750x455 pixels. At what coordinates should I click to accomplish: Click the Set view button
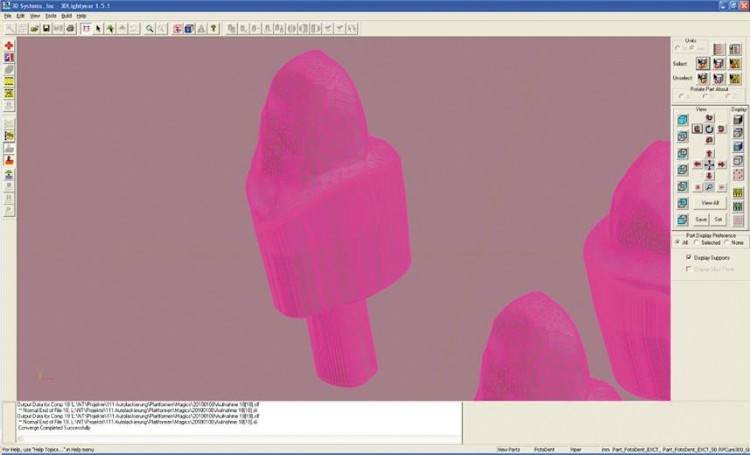pos(718,220)
